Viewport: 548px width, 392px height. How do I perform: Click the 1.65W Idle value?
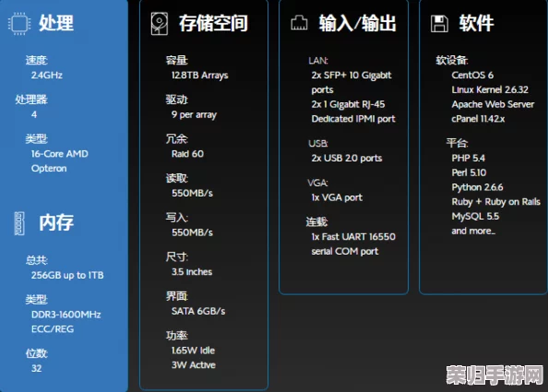[193, 350]
